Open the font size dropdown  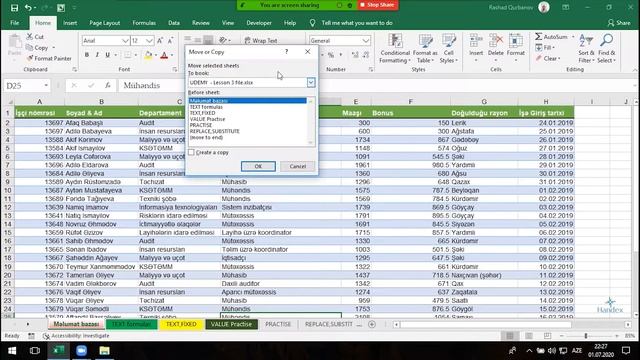(x=149, y=40)
